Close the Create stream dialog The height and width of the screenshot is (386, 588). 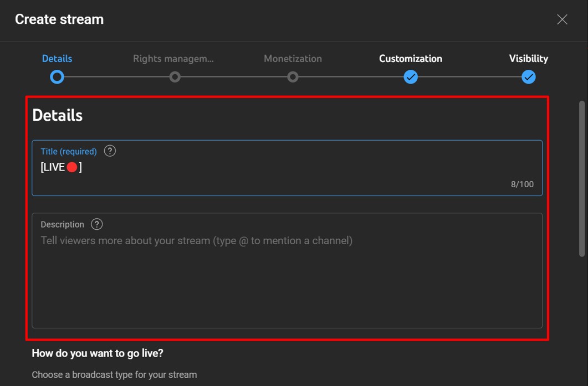(562, 19)
